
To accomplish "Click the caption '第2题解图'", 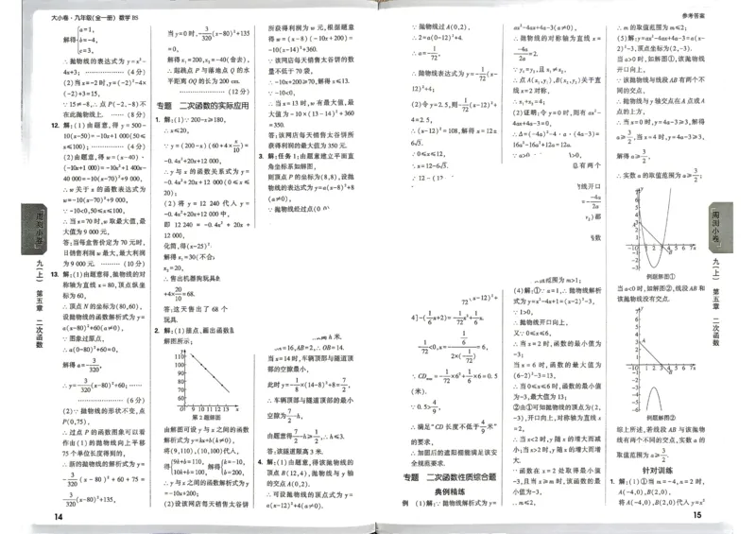I will (206, 417).
